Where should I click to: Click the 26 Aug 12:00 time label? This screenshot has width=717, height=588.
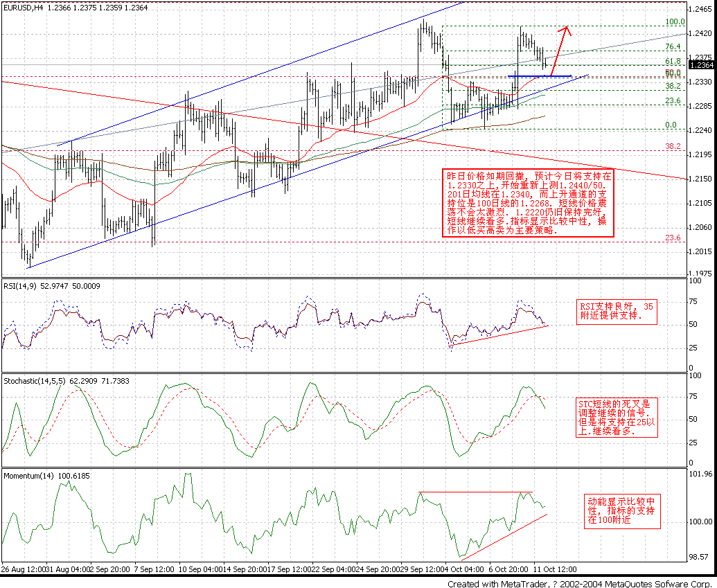click(22, 570)
